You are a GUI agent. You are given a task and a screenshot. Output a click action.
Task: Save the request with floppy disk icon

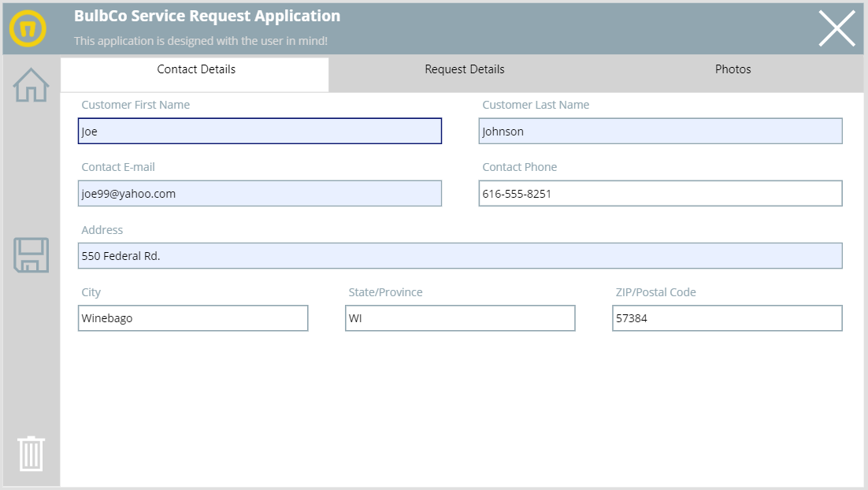(31, 255)
